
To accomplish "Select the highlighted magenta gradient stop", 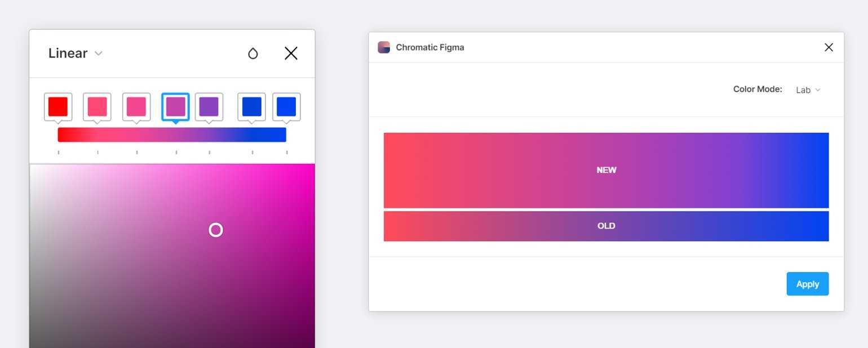I will pos(175,106).
